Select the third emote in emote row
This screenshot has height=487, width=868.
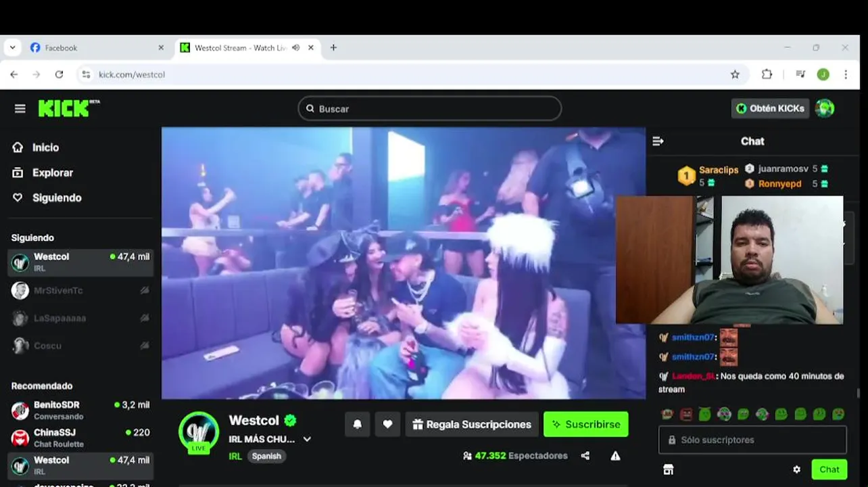pyautogui.click(x=705, y=414)
